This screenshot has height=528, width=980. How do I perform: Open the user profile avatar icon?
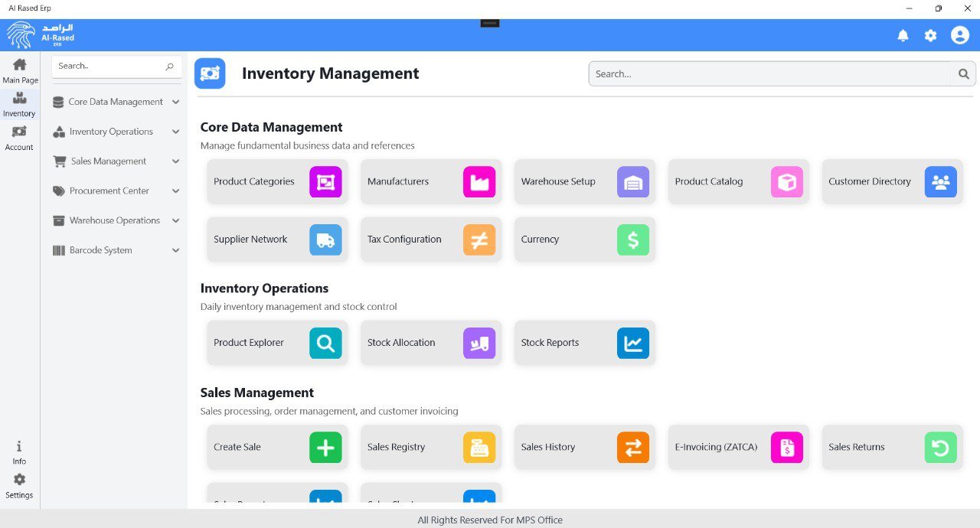click(x=959, y=35)
